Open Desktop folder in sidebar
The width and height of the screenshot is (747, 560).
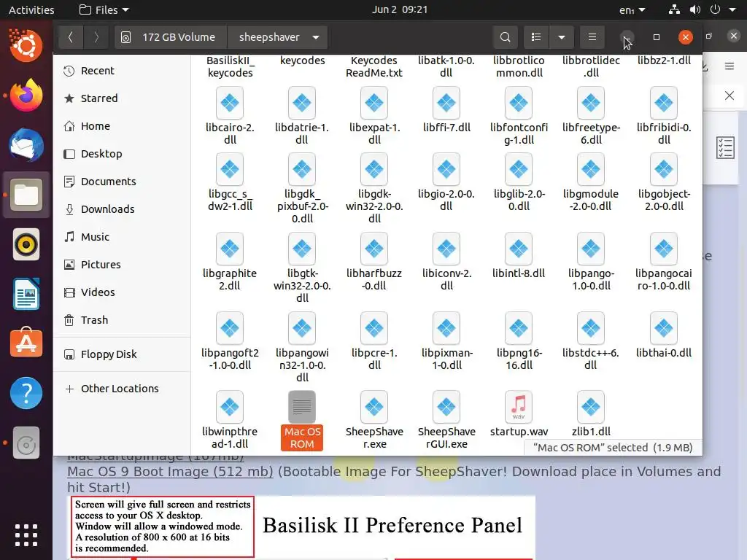click(122, 154)
